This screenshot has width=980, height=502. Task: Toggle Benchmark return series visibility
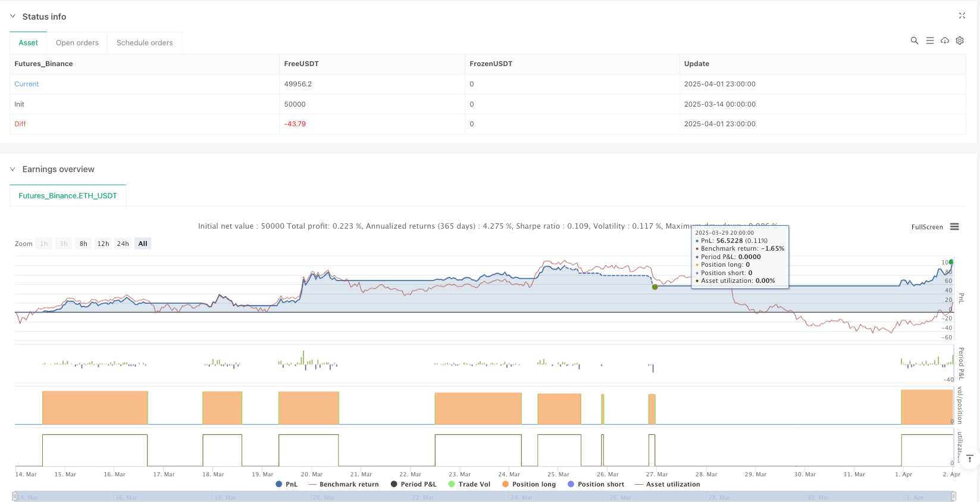click(x=343, y=484)
